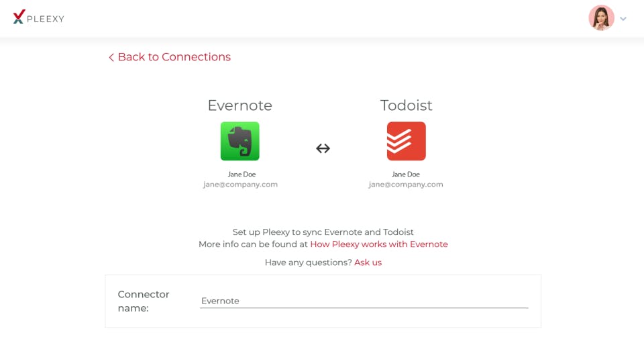
Task: Click the 'Set up Pleexy to sync' description text
Action: 323,232
